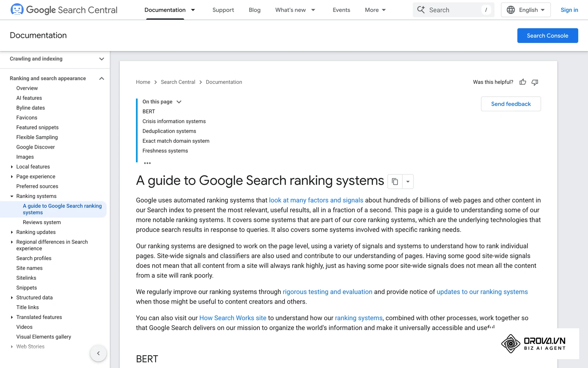This screenshot has width=588, height=368.
Task: Click the search sparkle icon
Action: 421,10
